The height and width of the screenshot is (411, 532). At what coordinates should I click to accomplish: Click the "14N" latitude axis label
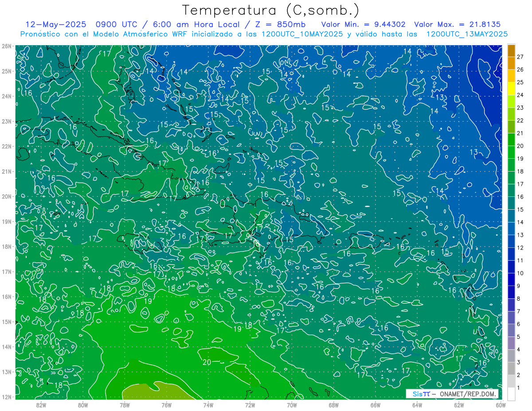[x=6, y=347]
